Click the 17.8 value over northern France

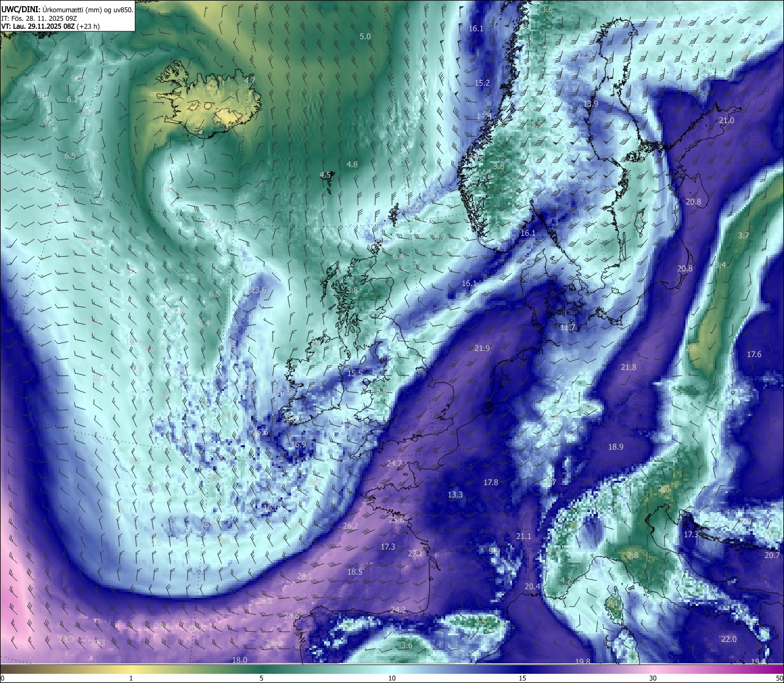coord(491,482)
